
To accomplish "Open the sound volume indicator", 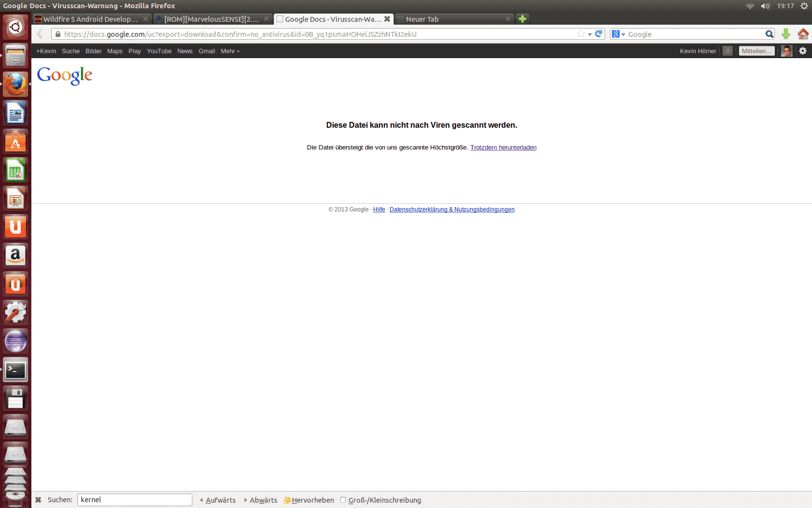I will 766,6.
